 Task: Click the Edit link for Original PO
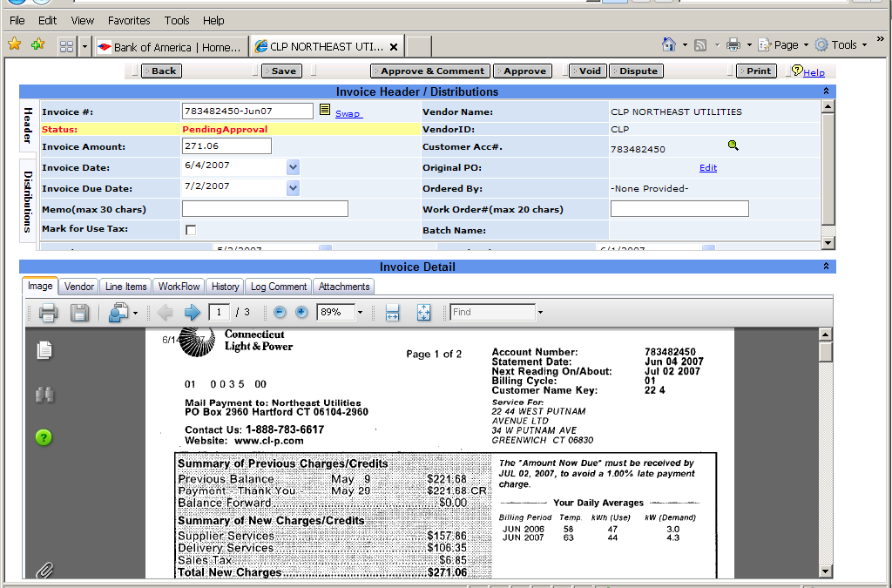(708, 167)
